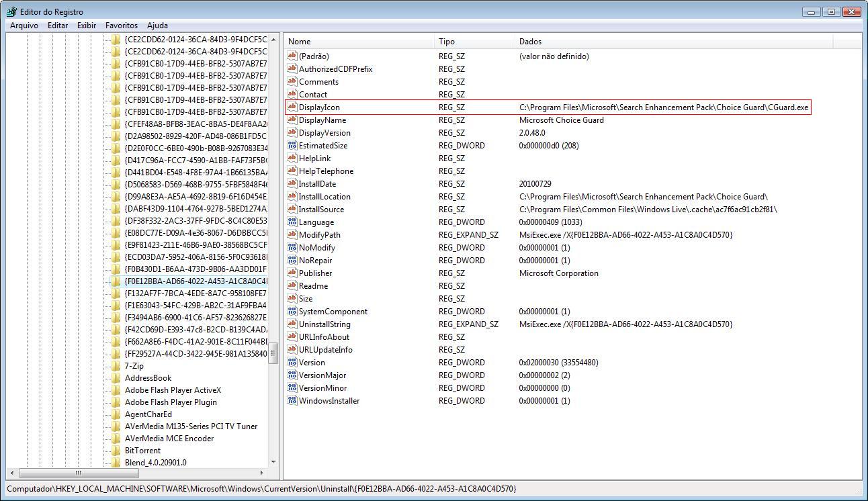This screenshot has height=501, width=868.
Task: Open the Exibir menu
Action: (87, 25)
